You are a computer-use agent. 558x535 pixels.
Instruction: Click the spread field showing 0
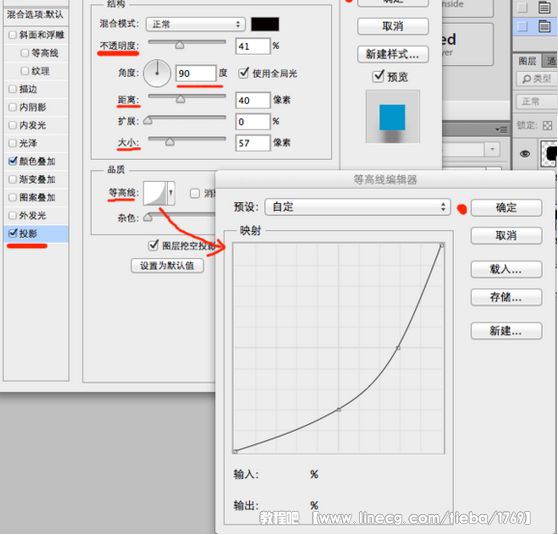pyautogui.click(x=252, y=122)
